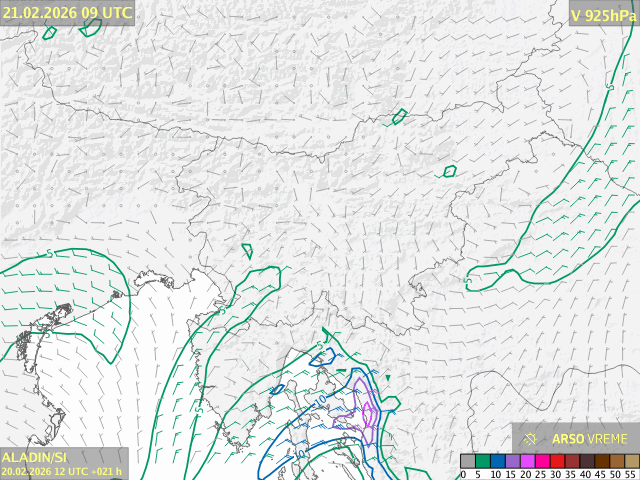Click the ARSO VREME branding text
The width and height of the screenshot is (640, 480).
(x=590, y=438)
